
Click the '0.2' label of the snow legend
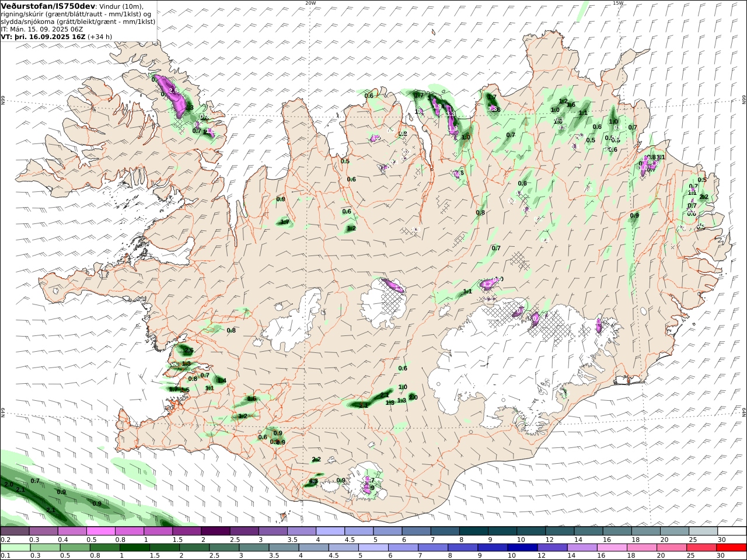pos(5,540)
